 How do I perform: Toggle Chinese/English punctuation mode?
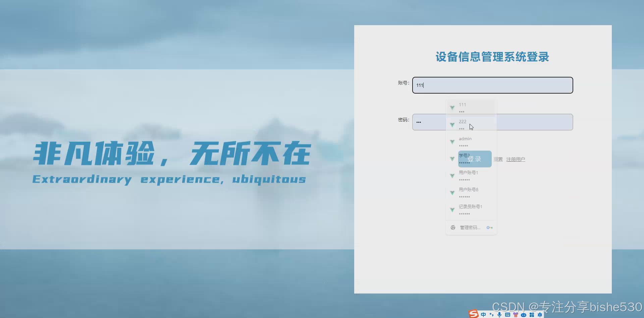tap(491, 315)
